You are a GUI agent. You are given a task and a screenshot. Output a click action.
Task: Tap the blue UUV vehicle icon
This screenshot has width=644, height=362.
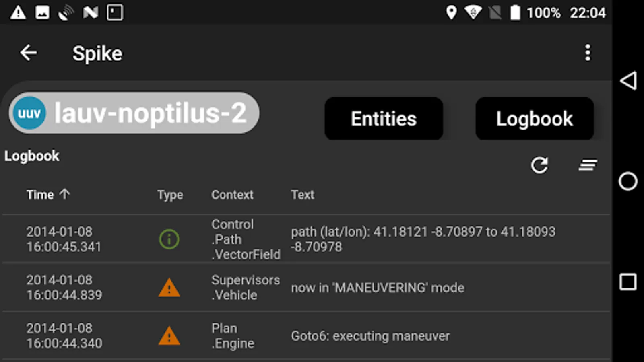point(29,113)
